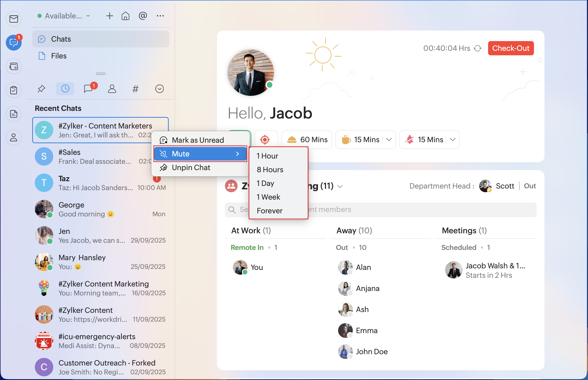Open mentions via the @ icon

coord(143,16)
